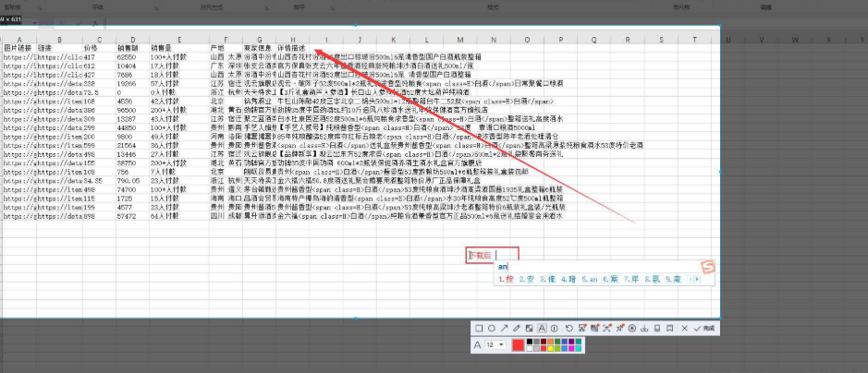Viewport: 868px width, 373px height.
Task: Choose IME candidate 5 an
Action: (x=590, y=280)
